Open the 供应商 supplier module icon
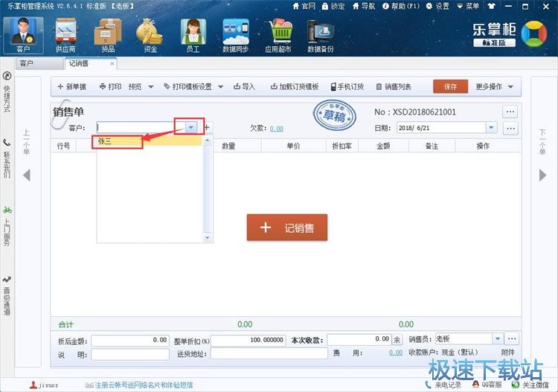The image size is (558, 392). [x=65, y=35]
